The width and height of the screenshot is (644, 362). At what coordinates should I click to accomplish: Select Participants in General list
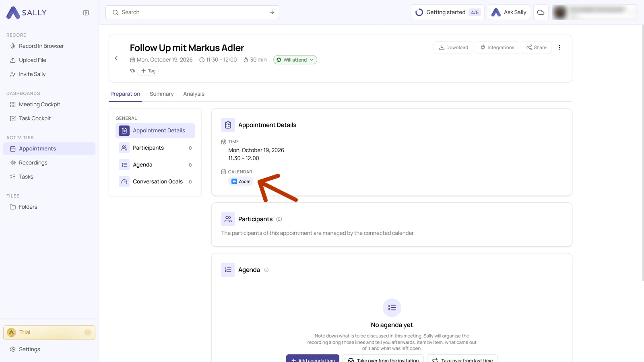(155, 148)
